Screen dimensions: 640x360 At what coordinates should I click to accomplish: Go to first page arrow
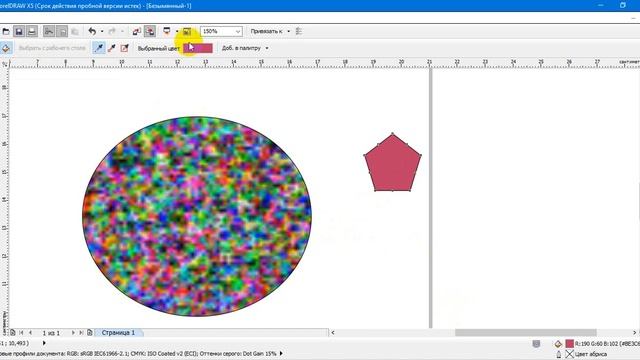pyautogui.click(x=21, y=333)
